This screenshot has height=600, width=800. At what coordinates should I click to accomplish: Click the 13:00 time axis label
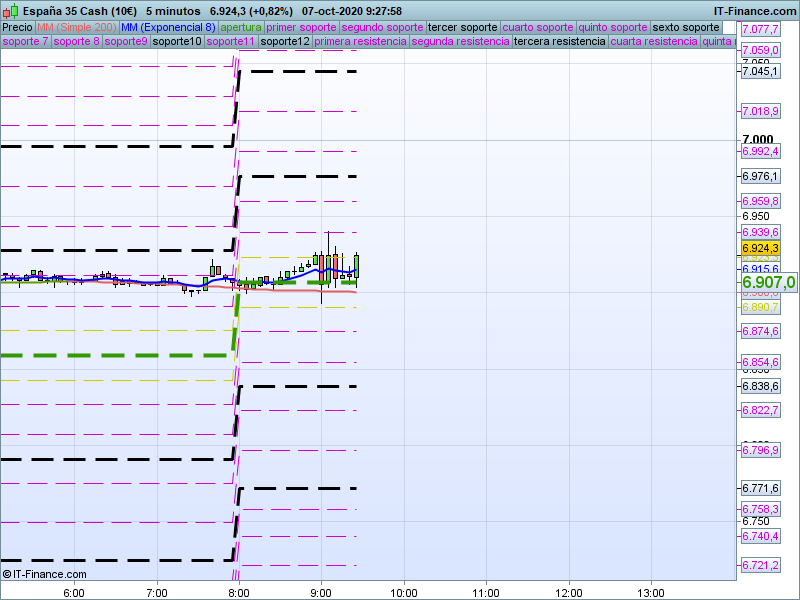(651, 593)
